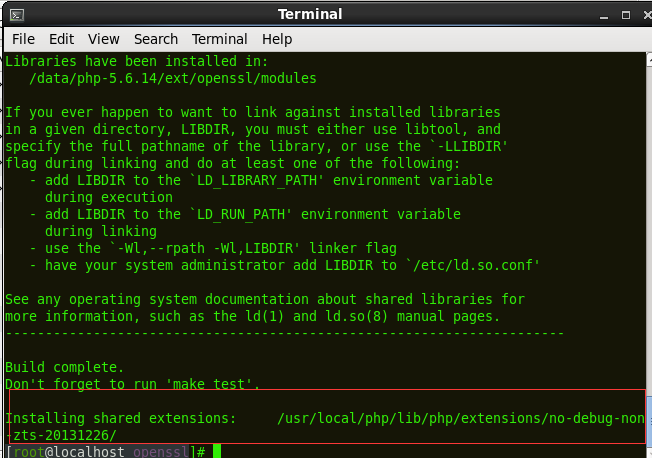
Task: Open the File menu
Action: click(x=23, y=39)
